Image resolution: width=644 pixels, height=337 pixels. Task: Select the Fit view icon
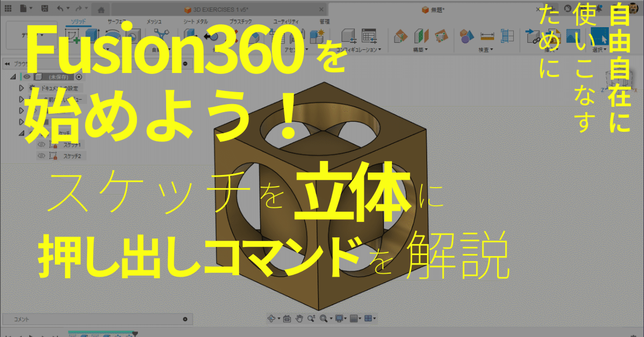point(324,318)
